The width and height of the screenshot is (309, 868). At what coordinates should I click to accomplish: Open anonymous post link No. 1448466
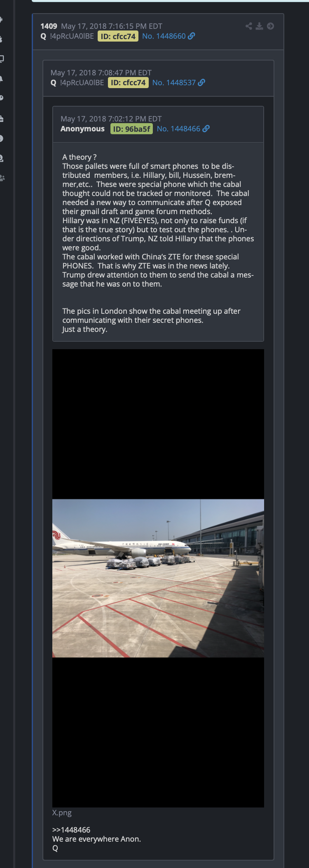tap(178, 129)
